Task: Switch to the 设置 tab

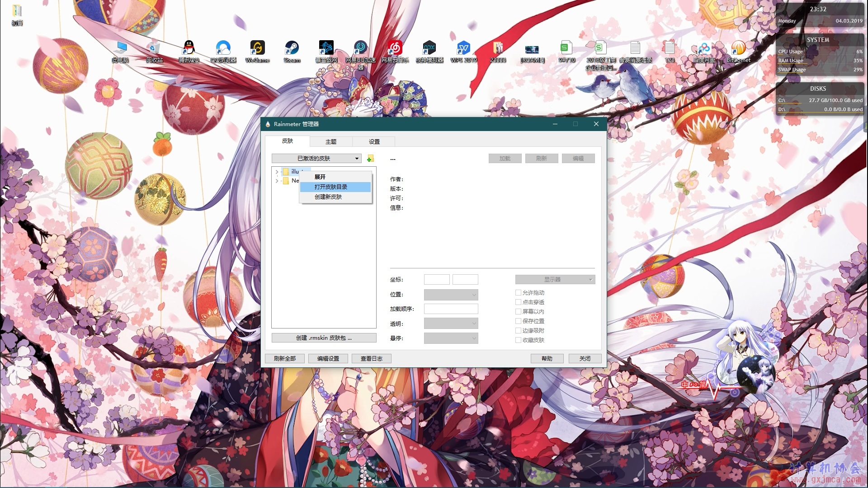Action: coord(374,142)
